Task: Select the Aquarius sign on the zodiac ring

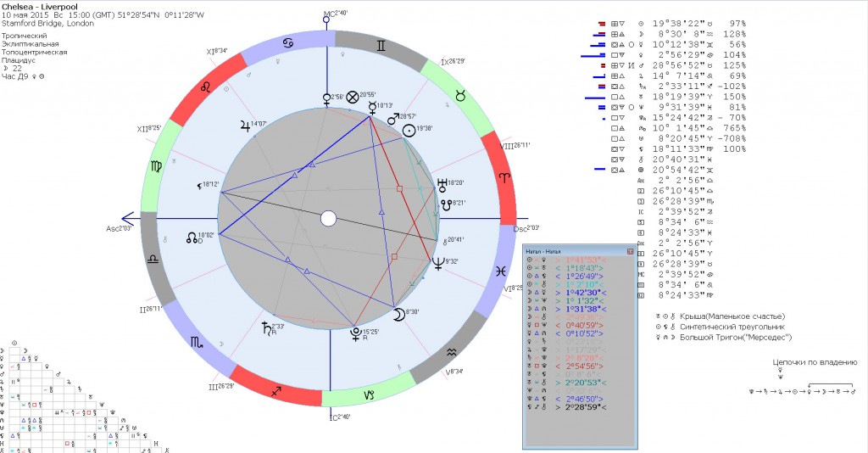Action: coord(452,353)
